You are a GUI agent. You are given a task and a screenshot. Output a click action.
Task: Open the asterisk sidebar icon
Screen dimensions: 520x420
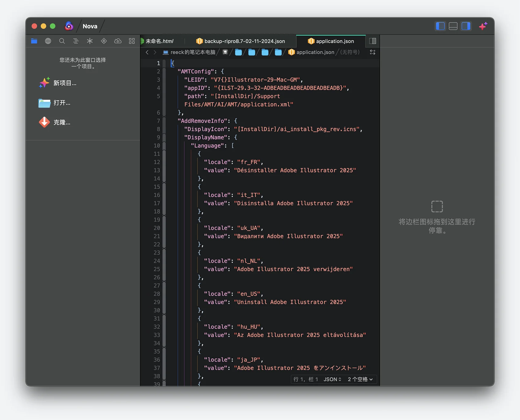tap(90, 41)
